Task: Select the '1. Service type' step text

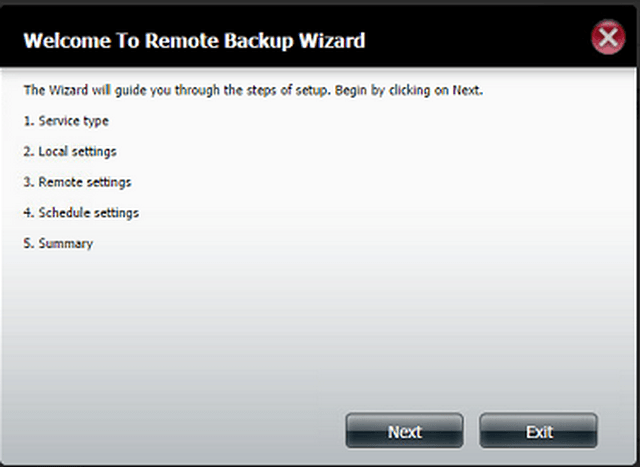Action: click(x=66, y=121)
